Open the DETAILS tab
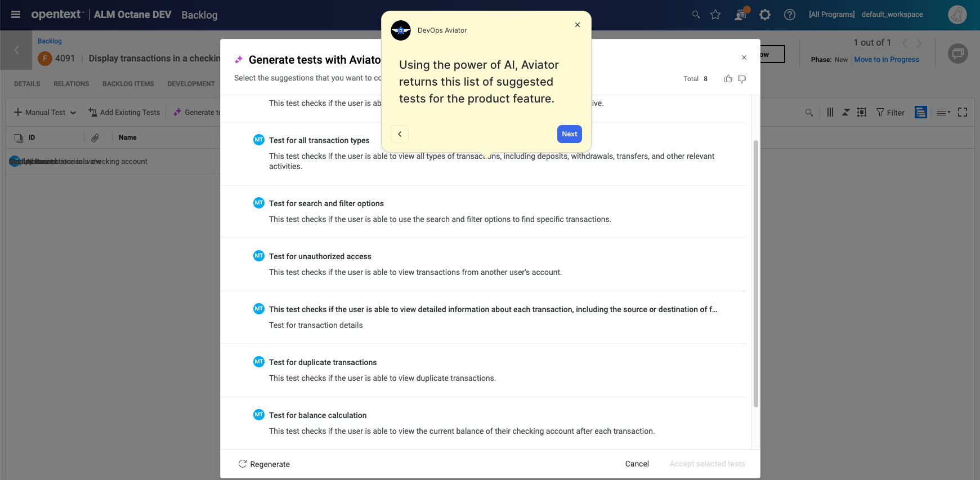 pos(27,84)
